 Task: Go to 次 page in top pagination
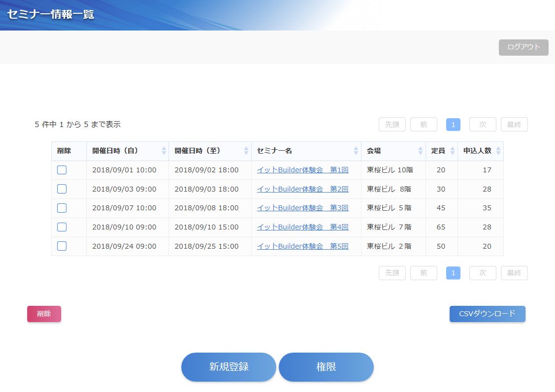point(483,125)
